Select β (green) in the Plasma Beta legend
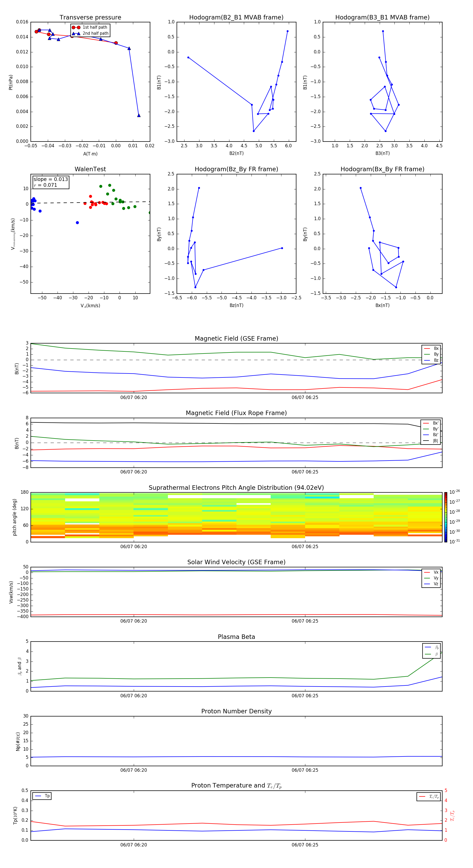Screen dimensions: 473x868 pos(431,654)
